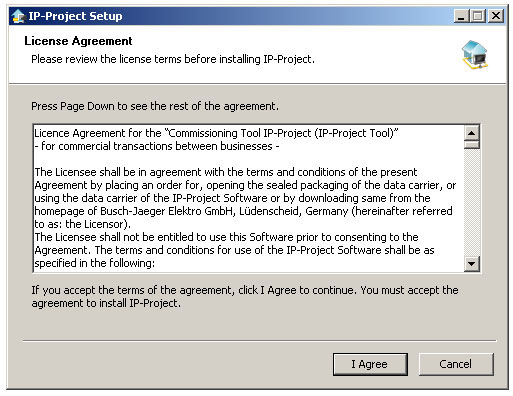513x396 pixels.
Task: Click the IP-Project house logo in header
Action: click(475, 55)
